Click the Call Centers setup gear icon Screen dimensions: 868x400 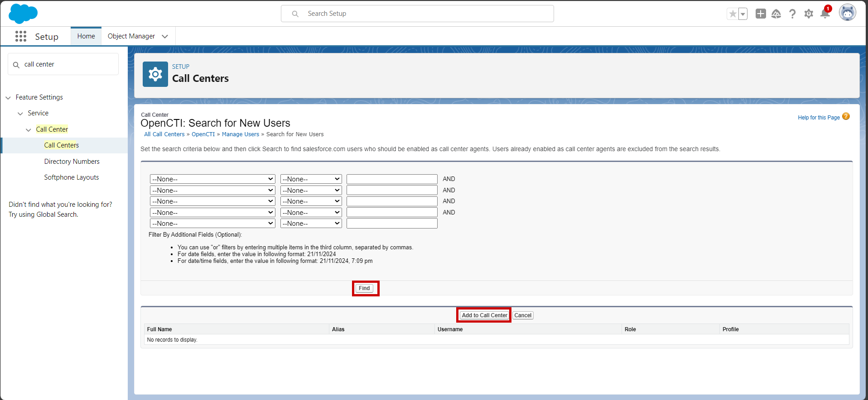(x=155, y=74)
